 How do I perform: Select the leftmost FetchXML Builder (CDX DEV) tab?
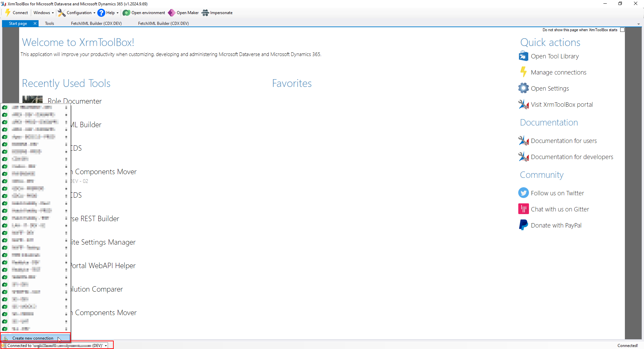[96, 23]
